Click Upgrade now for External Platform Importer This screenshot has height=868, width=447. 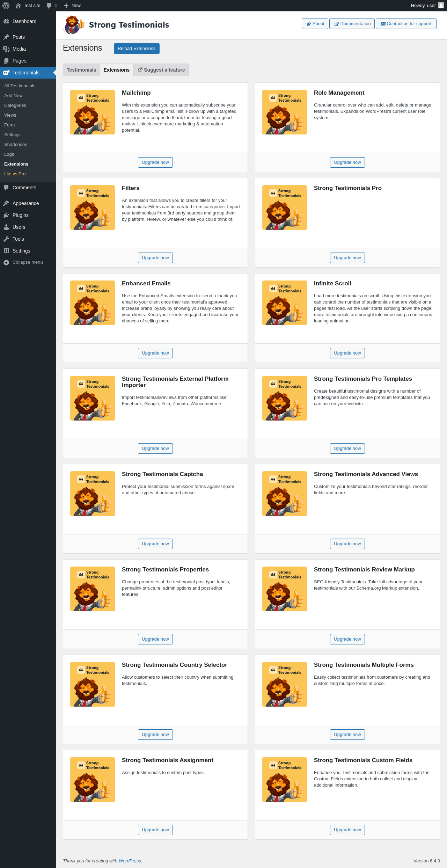point(155,448)
